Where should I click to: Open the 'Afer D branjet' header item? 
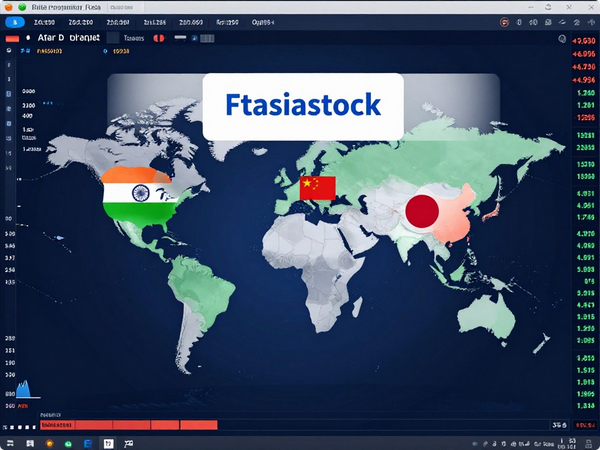pos(65,38)
